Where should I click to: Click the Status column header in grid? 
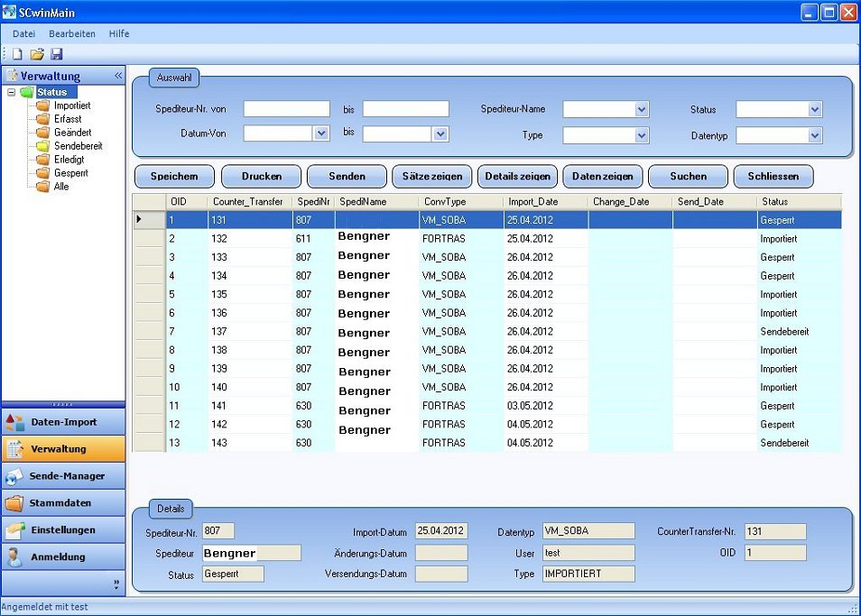799,202
